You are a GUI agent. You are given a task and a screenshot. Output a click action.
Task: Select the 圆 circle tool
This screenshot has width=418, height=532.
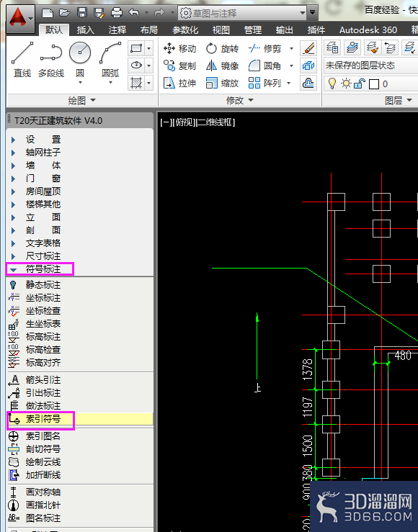point(80,60)
